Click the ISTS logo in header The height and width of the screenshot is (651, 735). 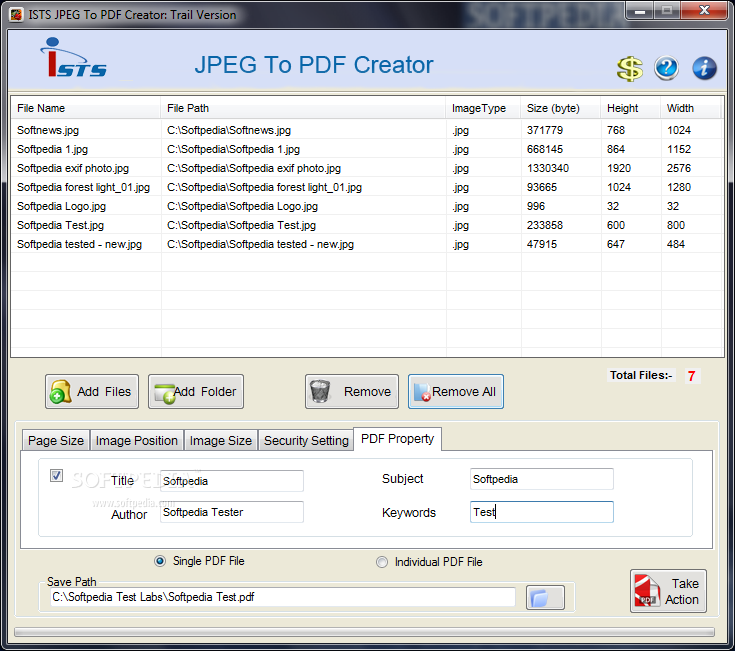[74, 58]
